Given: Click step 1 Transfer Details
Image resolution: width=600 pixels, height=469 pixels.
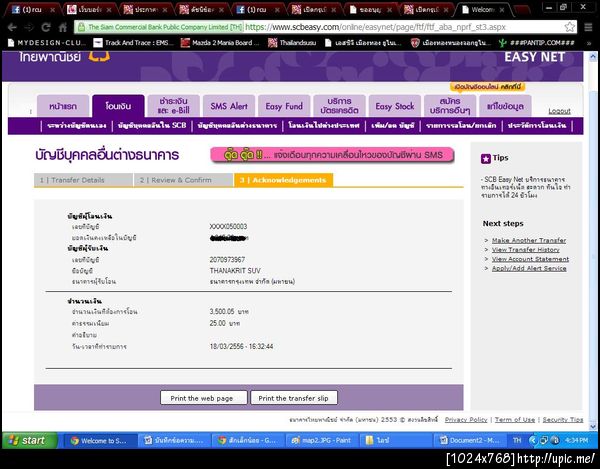Looking at the screenshot, I should click(83, 180).
